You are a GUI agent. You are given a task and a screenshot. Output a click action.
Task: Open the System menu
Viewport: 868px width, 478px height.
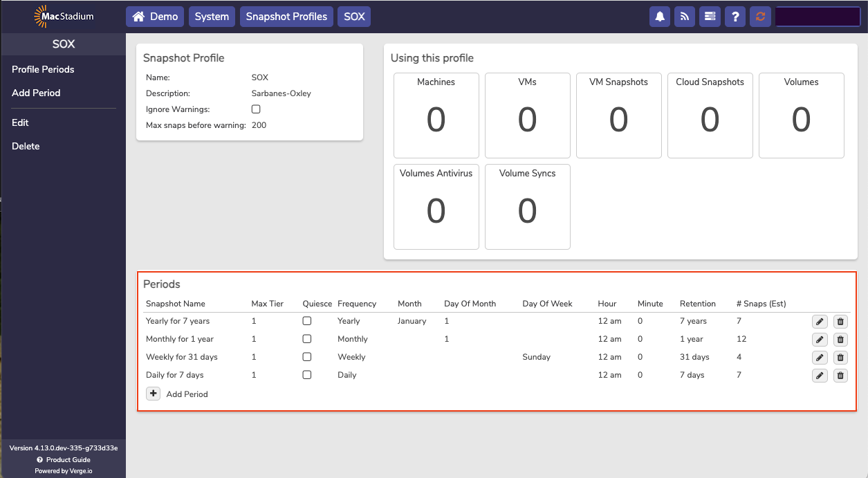tap(212, 17)
